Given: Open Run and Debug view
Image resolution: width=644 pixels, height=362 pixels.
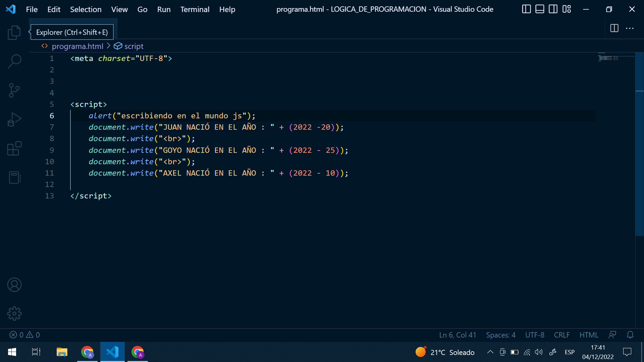Looking at the screenshot, I should [14, 119].
